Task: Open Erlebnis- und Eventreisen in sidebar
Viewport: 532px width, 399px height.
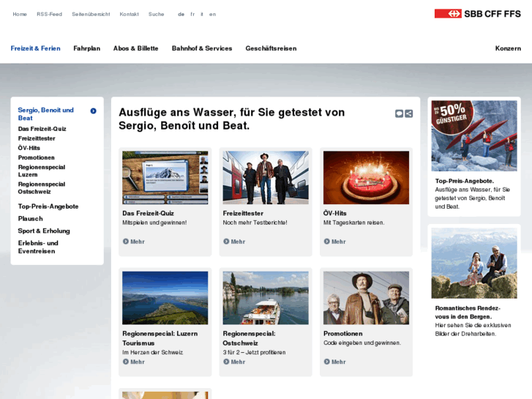Action: 38,247
